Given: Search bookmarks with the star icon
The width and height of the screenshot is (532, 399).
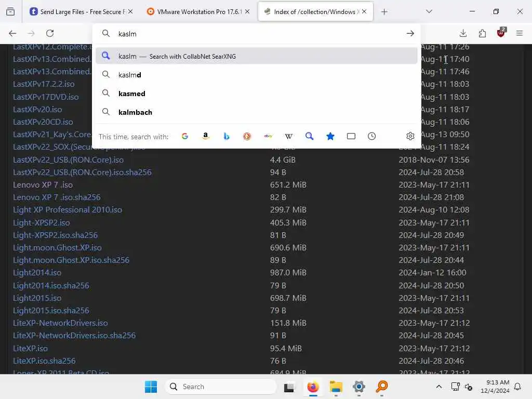Looking at the screenshot, I should pos(330,137).
